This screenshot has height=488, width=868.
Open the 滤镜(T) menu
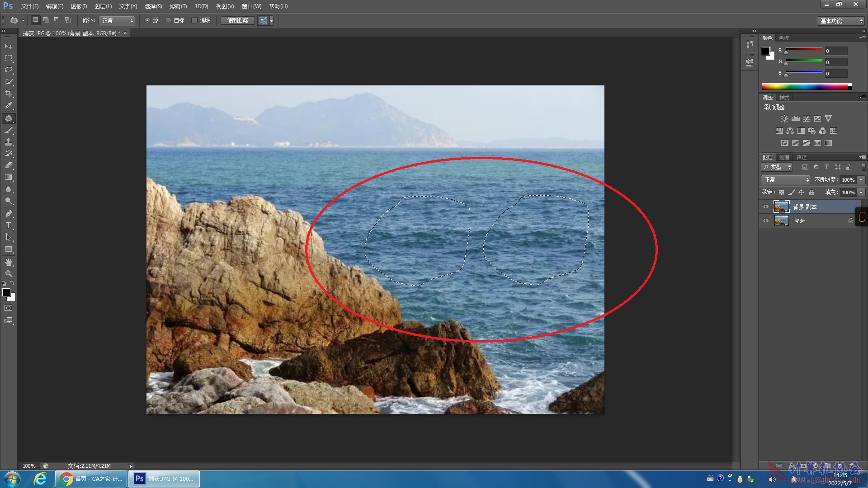tap(178, 6)
